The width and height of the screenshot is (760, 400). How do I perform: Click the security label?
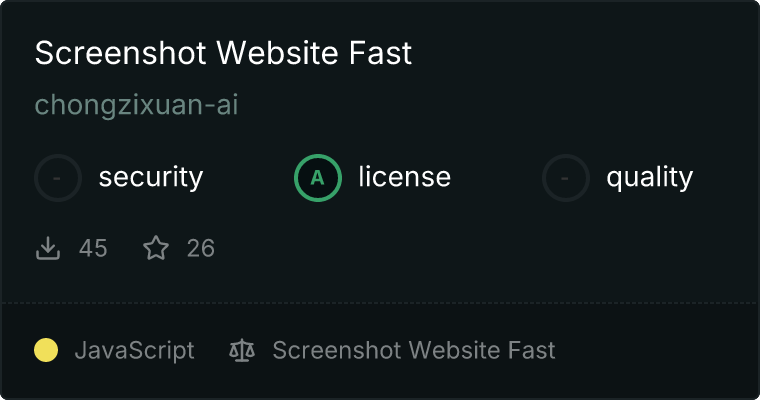pyautogui.click(x=150, y=178)
